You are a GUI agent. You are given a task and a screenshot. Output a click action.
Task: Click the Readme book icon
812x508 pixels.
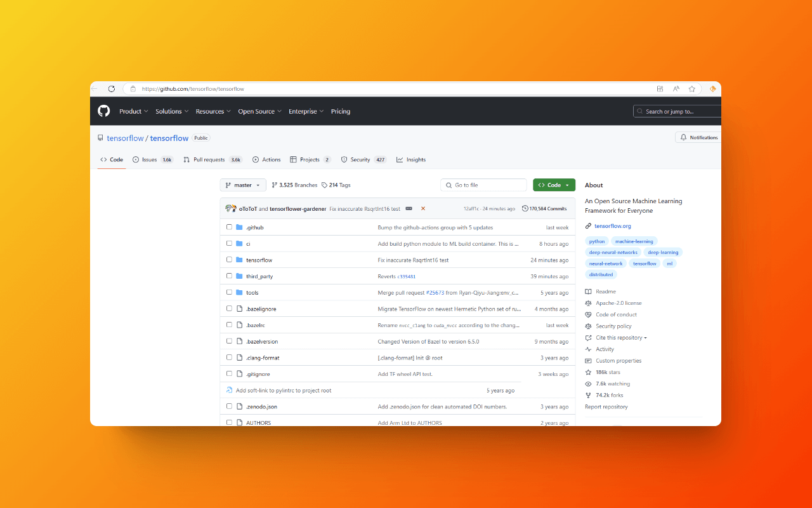coord(589,291)
